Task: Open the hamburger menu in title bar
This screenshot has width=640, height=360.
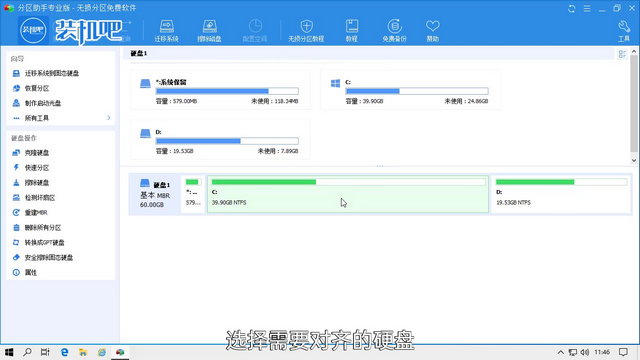Action: [587, 8]
